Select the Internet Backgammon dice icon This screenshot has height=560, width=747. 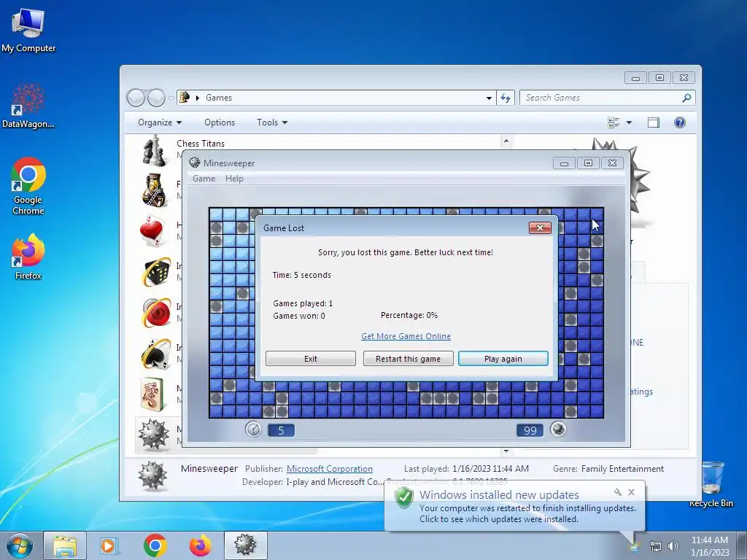point(156,272)
